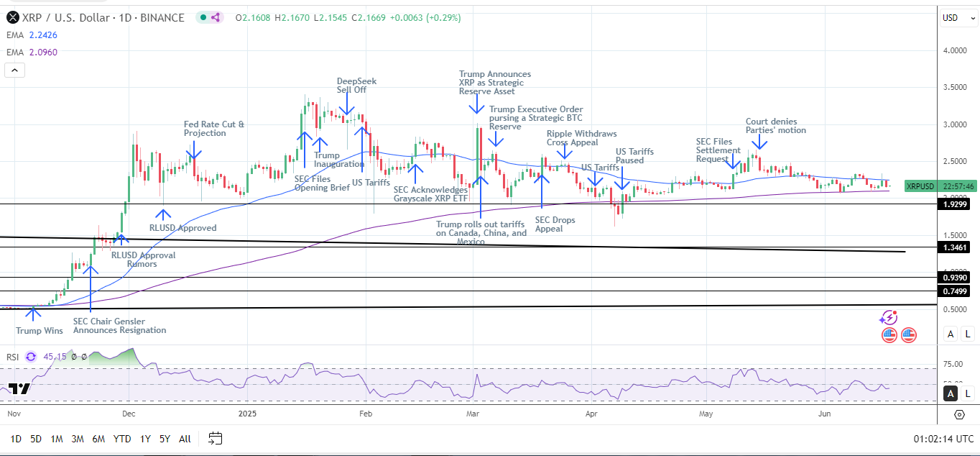
Task: Select the Trump Wins annotation text
Action: tap(40, 331)
